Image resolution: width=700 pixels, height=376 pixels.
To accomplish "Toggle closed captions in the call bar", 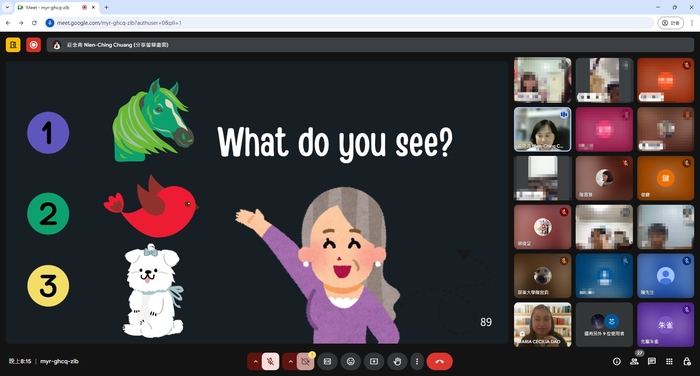I will [327, 361].
